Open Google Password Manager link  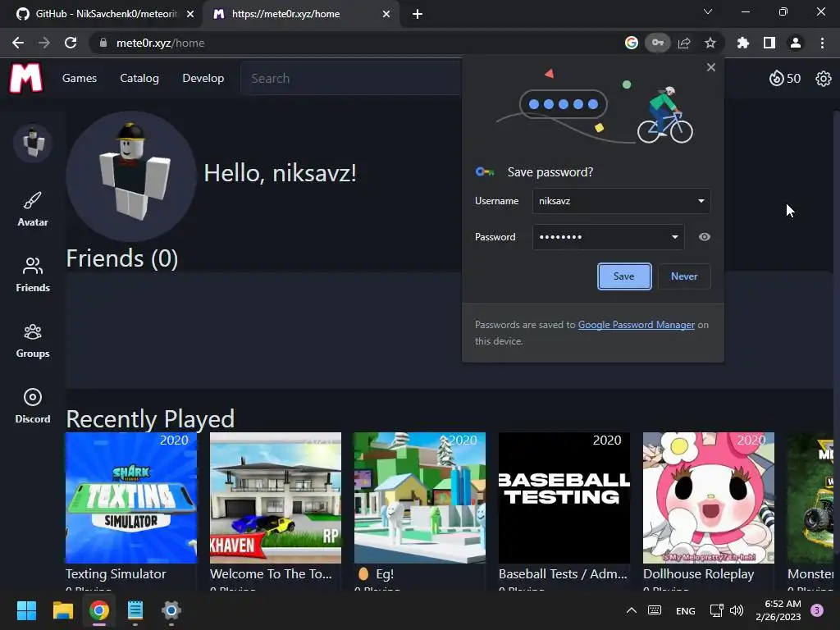[x=636, y=325]
